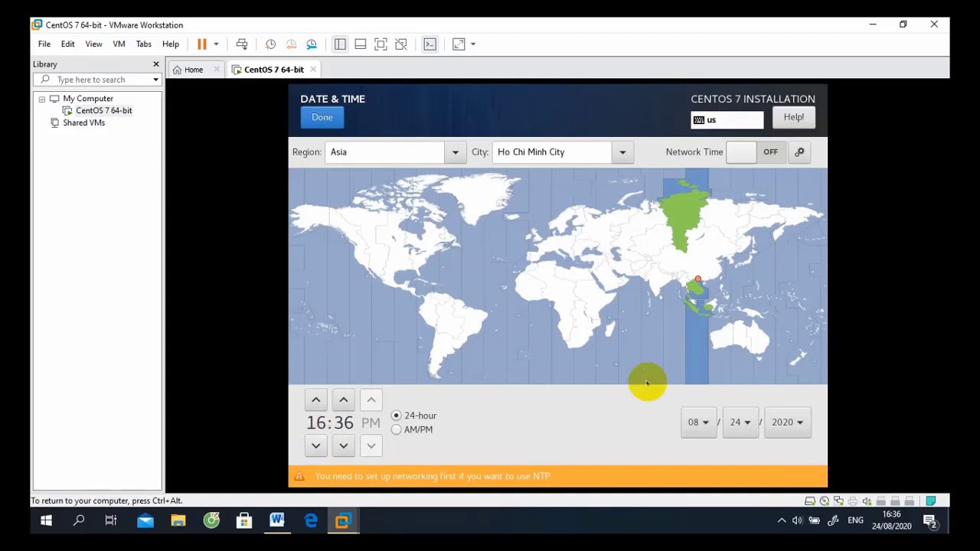Screen dimensions: 980x551
Task: Click the Help! button in the installer
Action: coord(794,117)
